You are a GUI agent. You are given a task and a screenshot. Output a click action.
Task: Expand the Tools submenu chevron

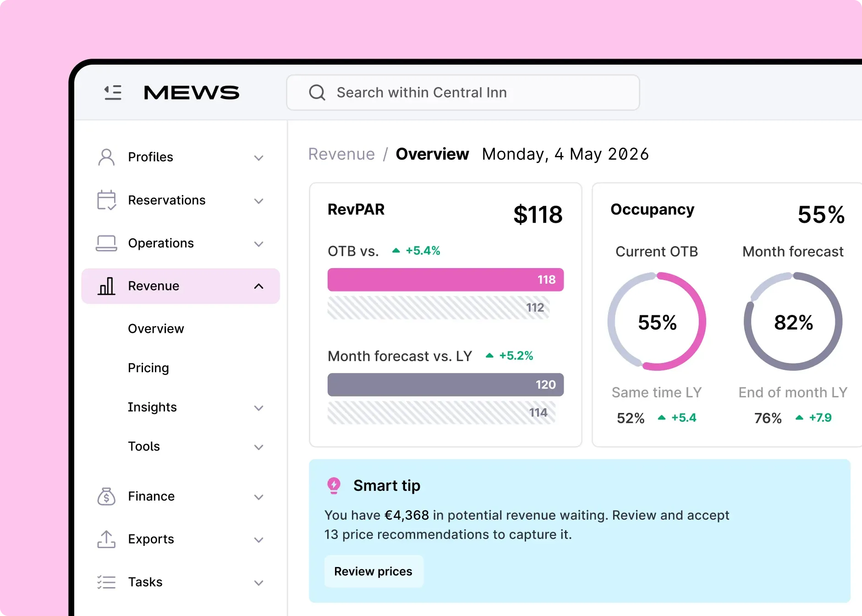click(x=259, y=447)
